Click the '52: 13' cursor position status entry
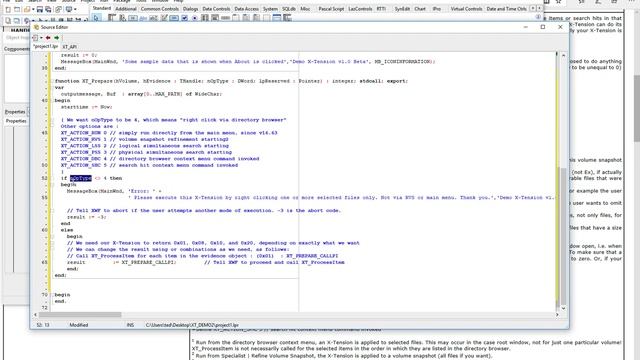The width and height of the screenshot is (640, 360). 43,325
